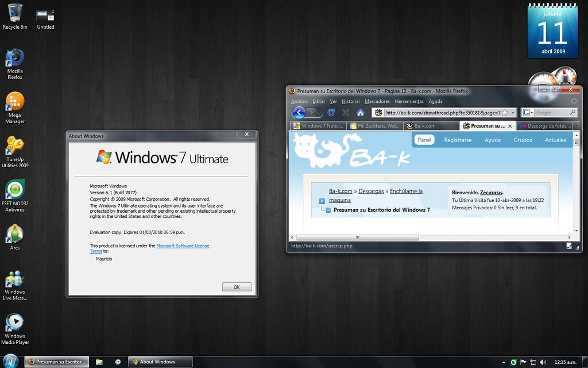Open the ESET NOD32 Antivirus shortcut
Viewport: 588px width, 368px height.
(15, 196)
